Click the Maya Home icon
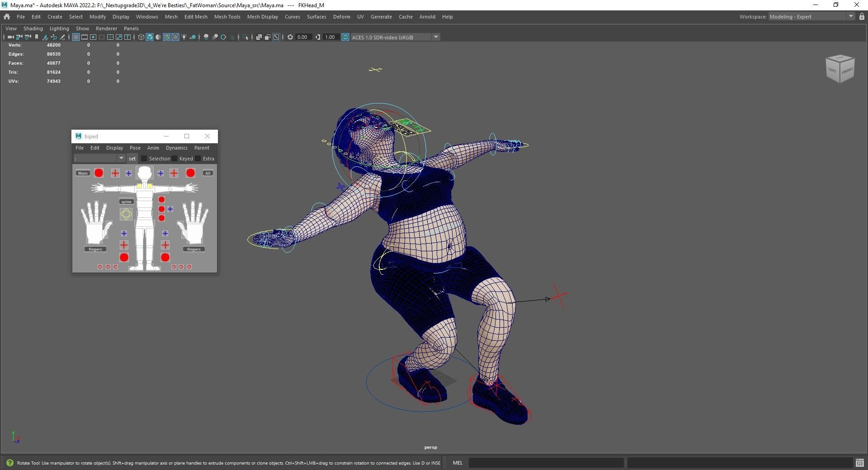 tap(7, 17)
